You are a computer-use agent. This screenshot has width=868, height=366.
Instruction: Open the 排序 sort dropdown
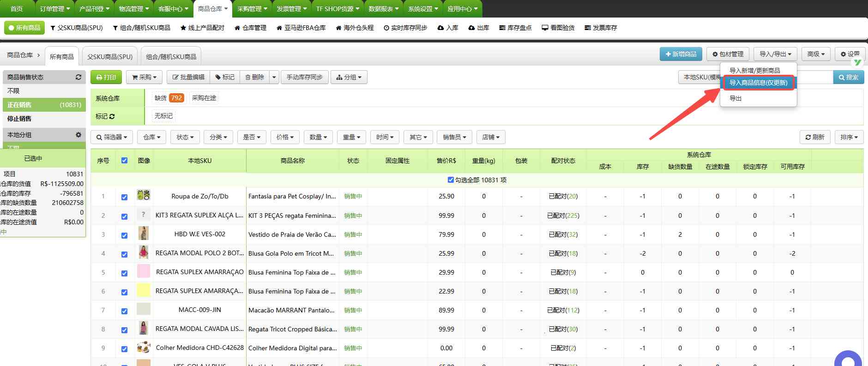[x=849, y=137]
